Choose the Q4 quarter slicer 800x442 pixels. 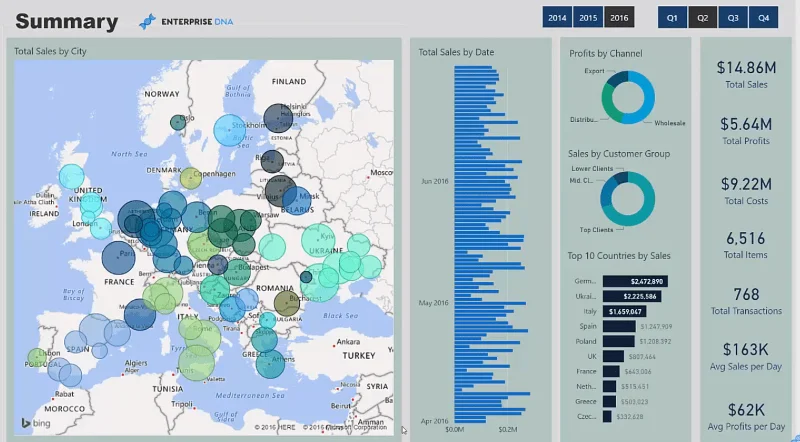763,17
